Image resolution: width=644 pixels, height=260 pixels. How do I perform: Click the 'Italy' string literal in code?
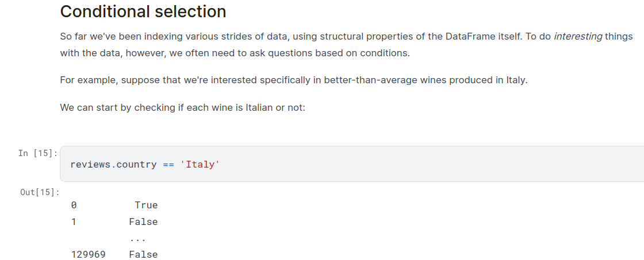click(x=200, y=165)
